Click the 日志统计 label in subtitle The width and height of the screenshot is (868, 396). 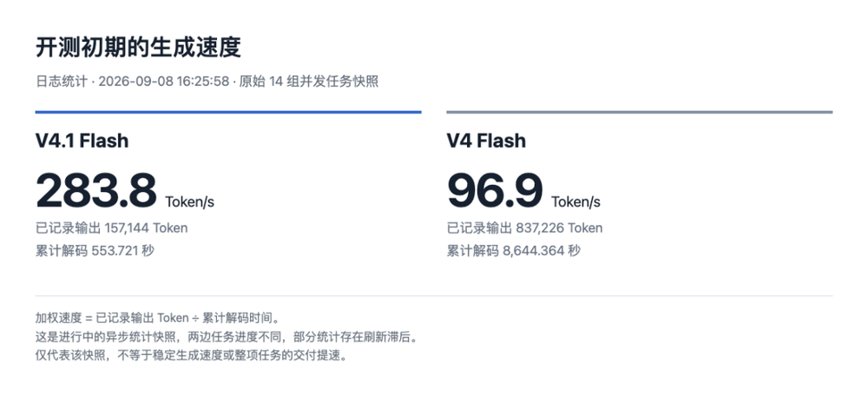[62, 82]
